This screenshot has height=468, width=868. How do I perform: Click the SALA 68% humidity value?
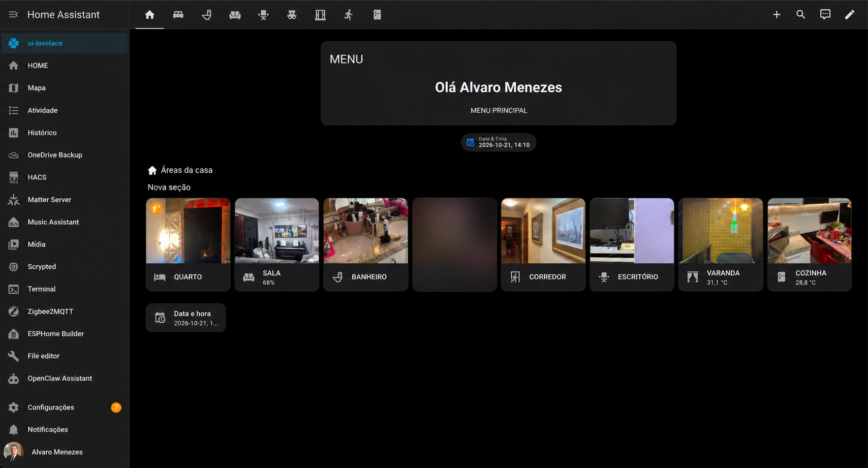point(268,283)
